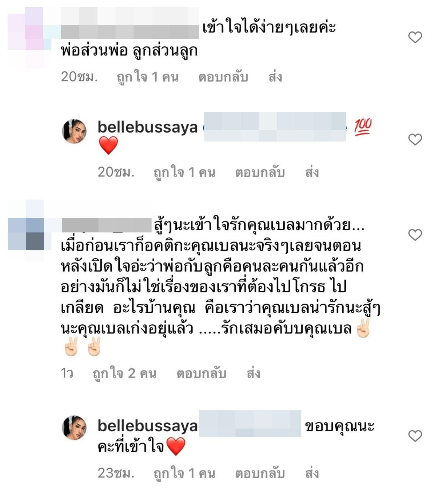Open bellebussaya username in first reply

[148, 127]
